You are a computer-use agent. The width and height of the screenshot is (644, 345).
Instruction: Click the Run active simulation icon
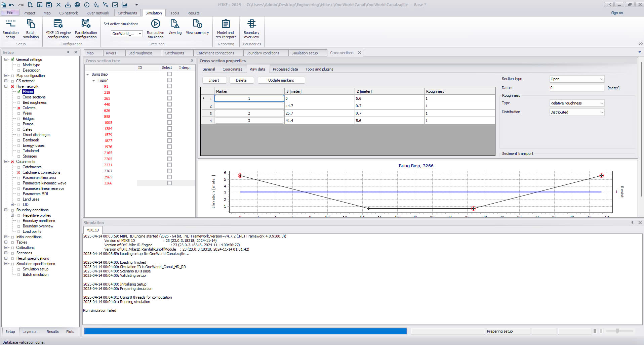coord(155,24)
